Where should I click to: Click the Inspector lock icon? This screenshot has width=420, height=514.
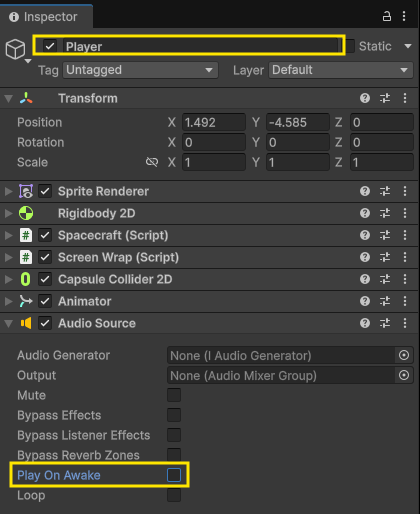pos(387,16)
